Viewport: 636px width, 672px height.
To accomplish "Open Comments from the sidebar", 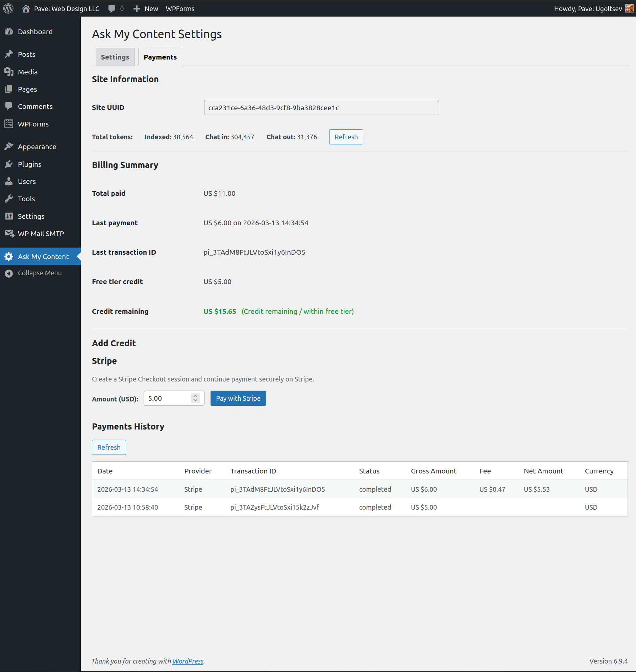I will (x=35, y=106).
